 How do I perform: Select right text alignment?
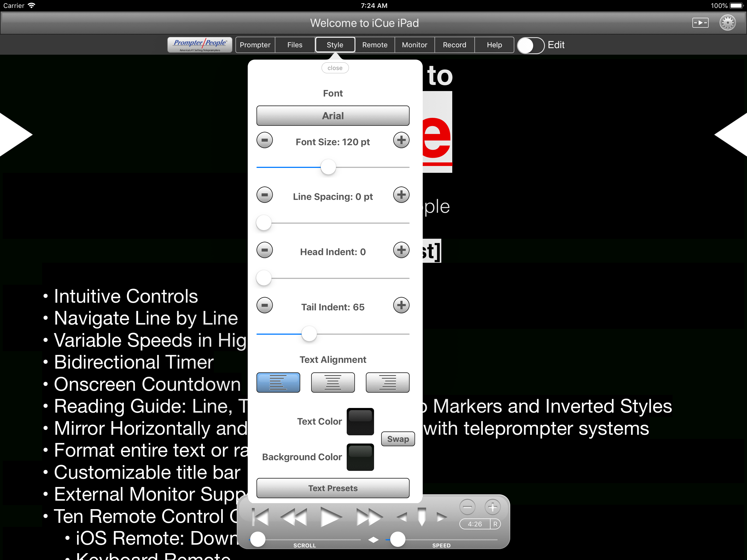(387, 383)
